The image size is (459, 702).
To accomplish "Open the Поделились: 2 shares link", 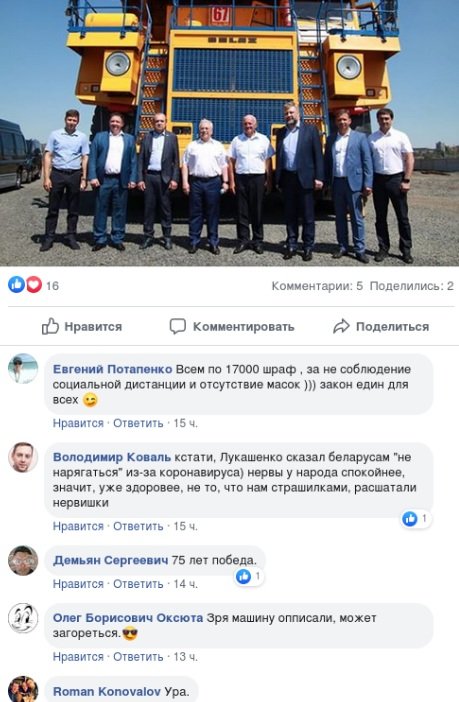I will pos(412,286).
